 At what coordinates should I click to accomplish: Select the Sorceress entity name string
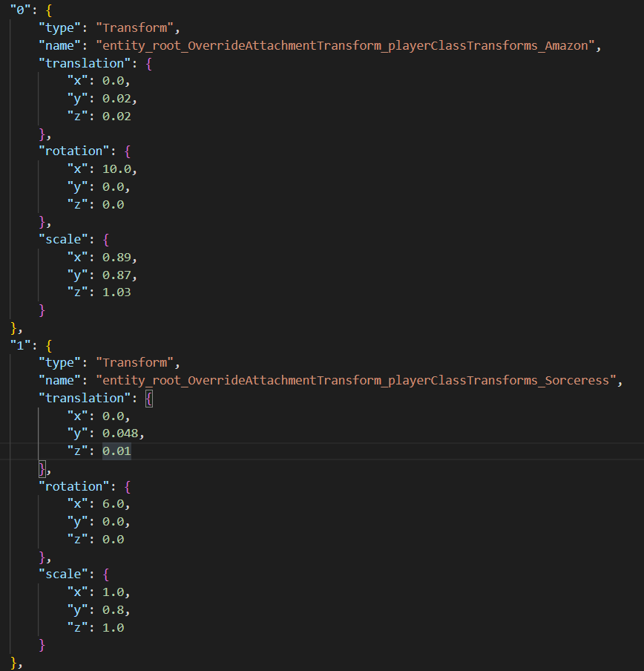pyautogui.click(x=356, y=381)
